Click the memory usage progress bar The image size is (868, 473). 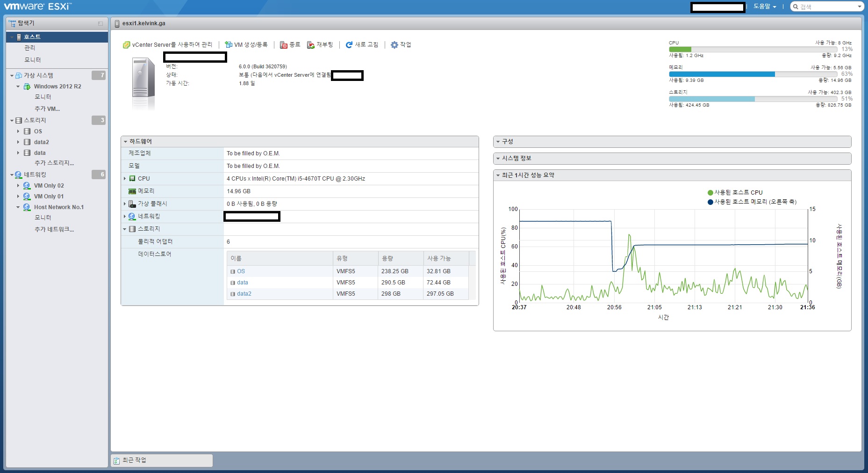[753, 74]
